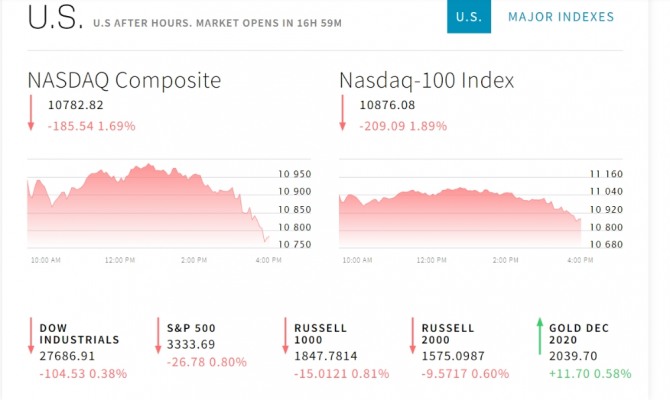Open the NASDAQ Composite title link
This screenshot has width=670, height=400.
click(124, 80)
